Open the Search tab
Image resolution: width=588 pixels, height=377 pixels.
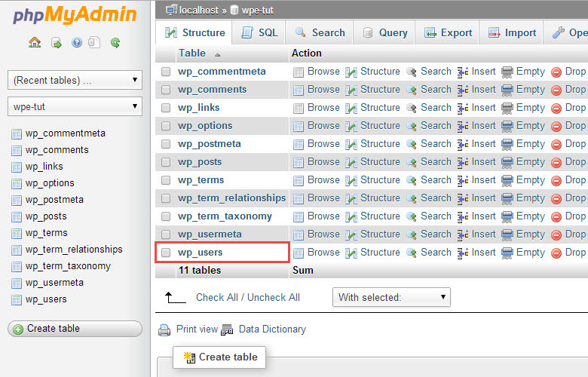click(320, 32)
